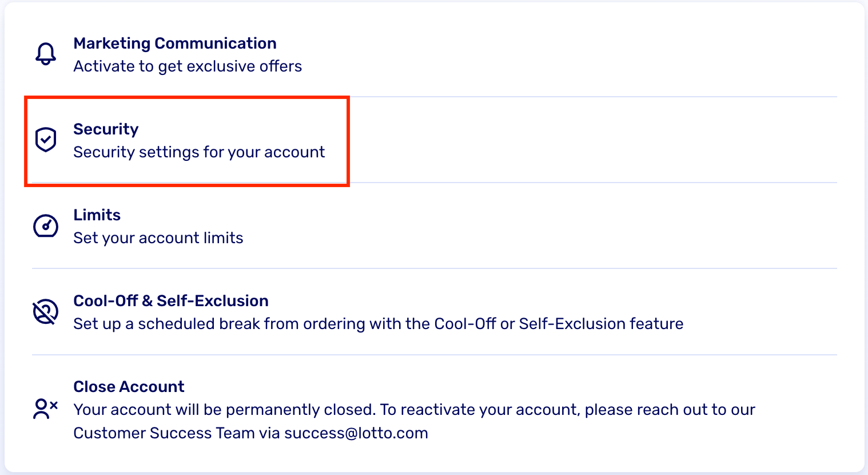Screen dimensions: 868x475
Task: Open the Marketing Communication heading
Action: (x=175, y=43)
